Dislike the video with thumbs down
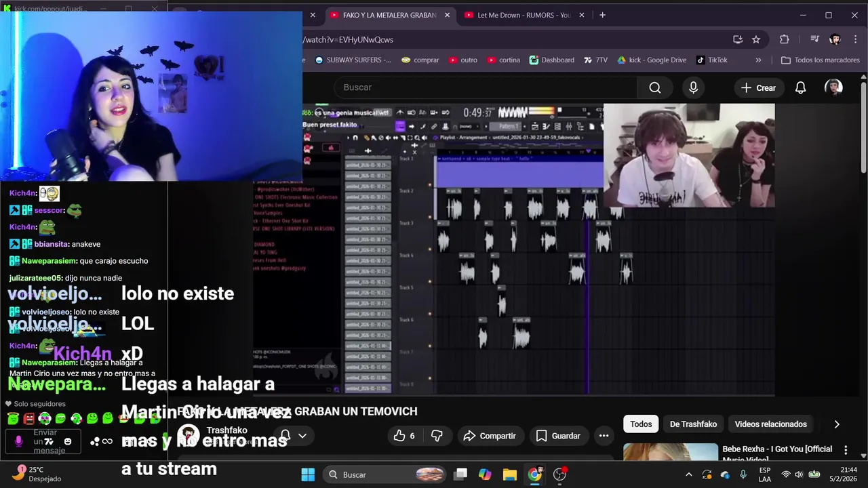The image size is (868, 488). tap(437, 436)
